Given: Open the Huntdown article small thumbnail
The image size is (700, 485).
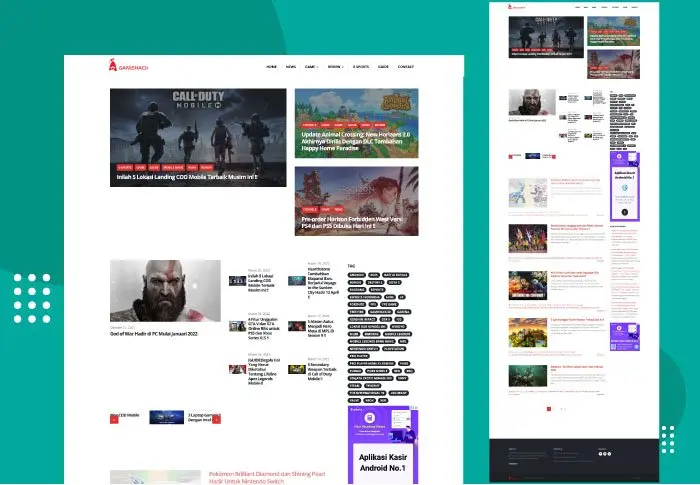Looking at the screenshot, I should [297, 281].
